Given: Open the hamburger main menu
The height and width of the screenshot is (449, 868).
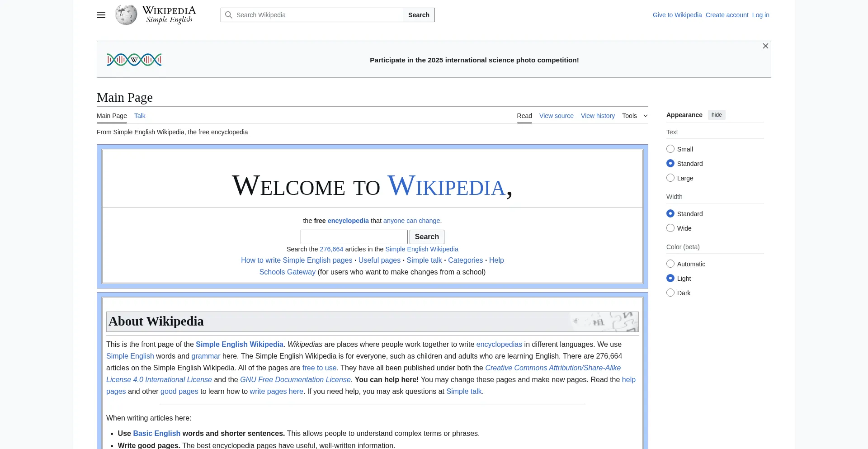Looking at the screenshot, I should [101, 15].
